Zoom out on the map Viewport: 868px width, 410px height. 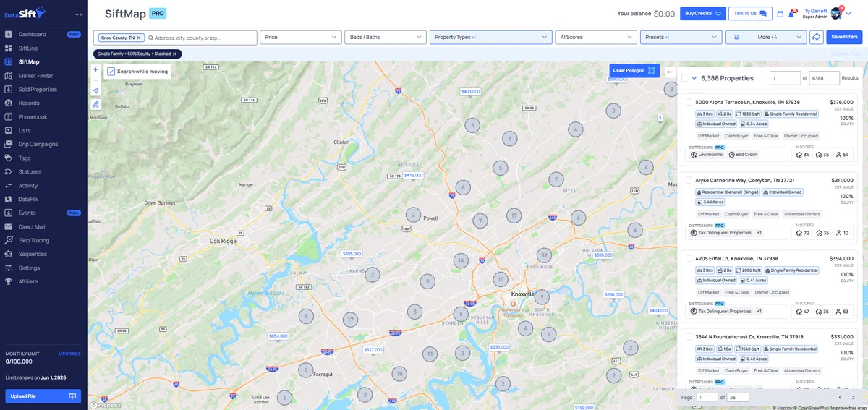95,80
